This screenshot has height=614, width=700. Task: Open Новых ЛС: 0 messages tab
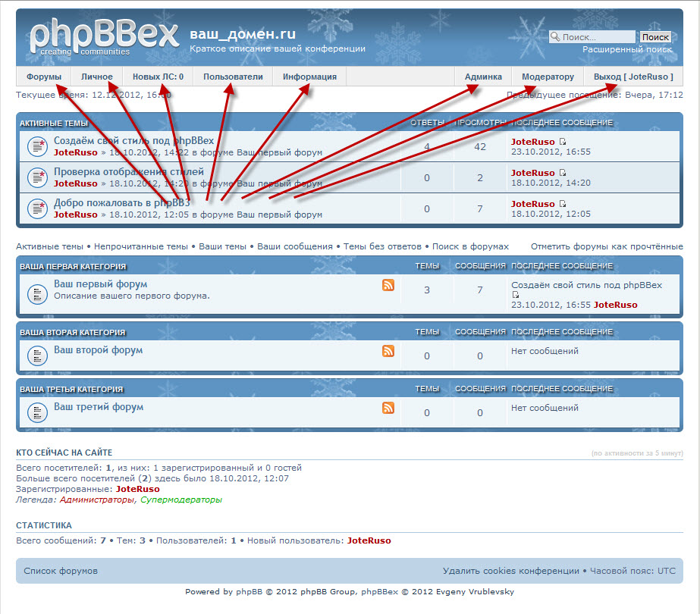pyautogui.click(x=158, y=77)
